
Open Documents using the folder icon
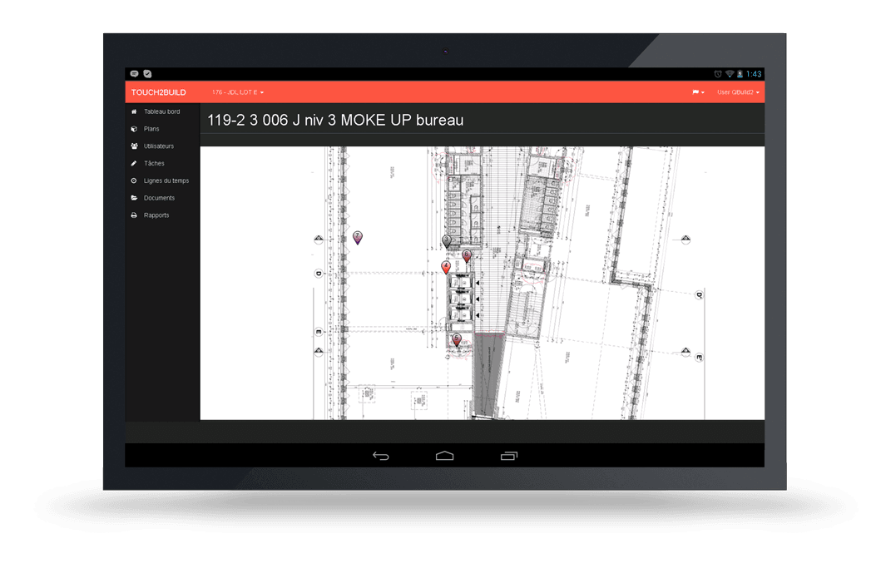coord(133,198)
